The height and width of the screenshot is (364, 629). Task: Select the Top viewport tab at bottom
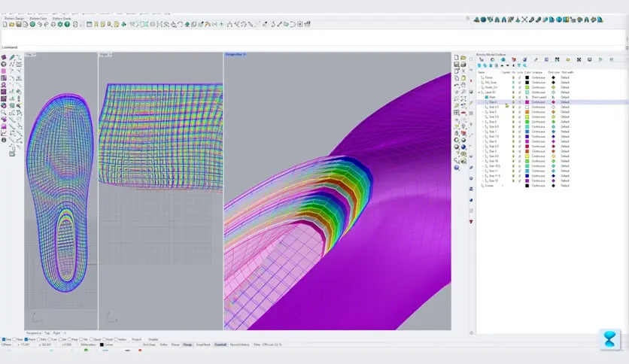(x=47, y=332)
